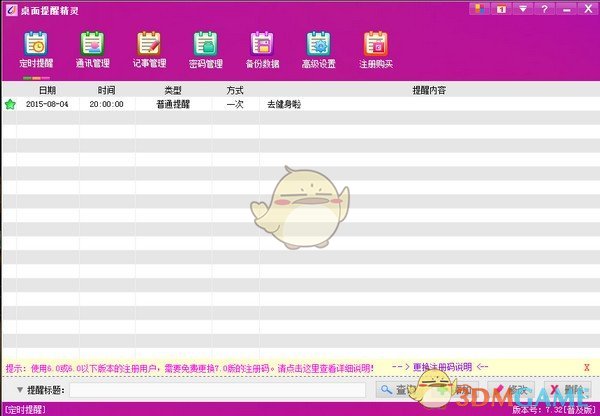The width and height of the screenshot is (600, 416).
Task: Open the 高级设置 advanced settings
Action: point(319,48)
